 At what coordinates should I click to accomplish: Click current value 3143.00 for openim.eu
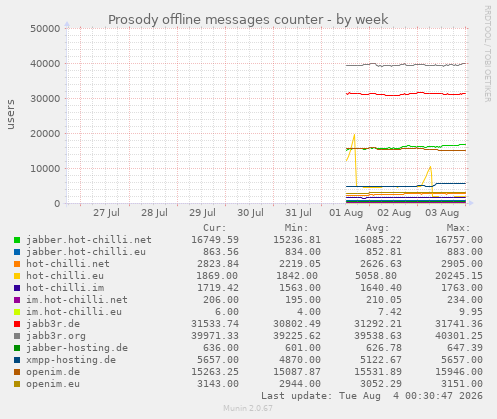[x=218, y=384]
